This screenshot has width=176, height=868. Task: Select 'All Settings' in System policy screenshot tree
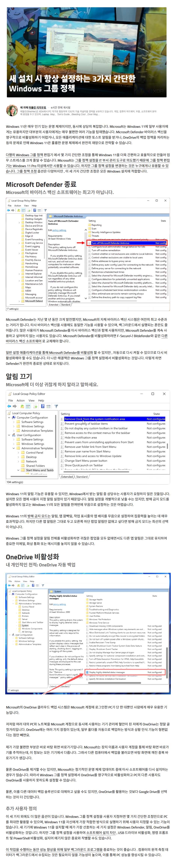pyautogui.click(x=25, y=632)
